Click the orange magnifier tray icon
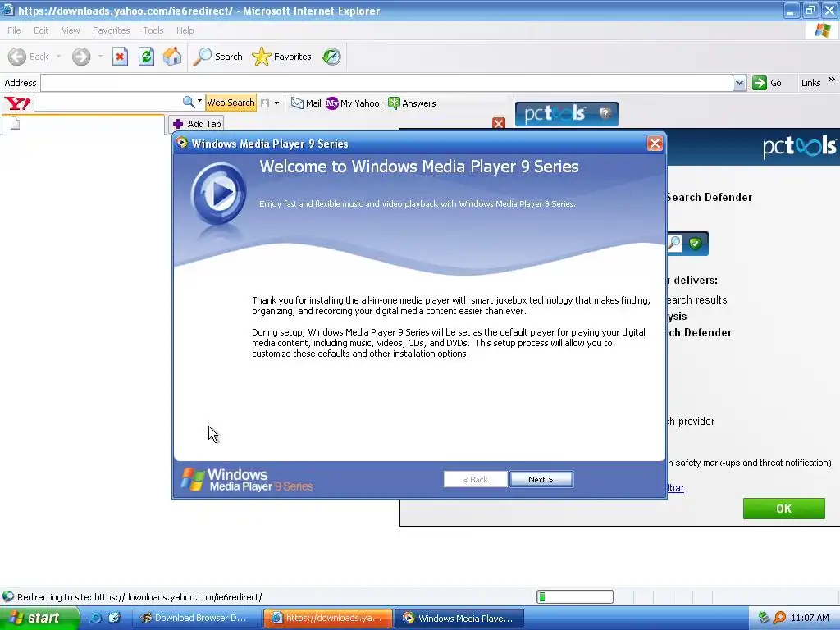 click(779, 618)
